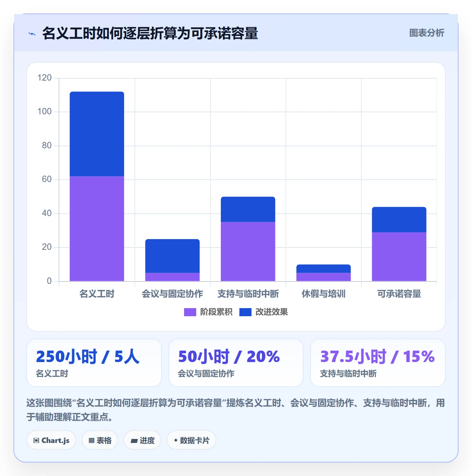Click the 数据卡片 chip diamond icon
Viewport: 472px width, 476px height.
(x=176, y=440)
